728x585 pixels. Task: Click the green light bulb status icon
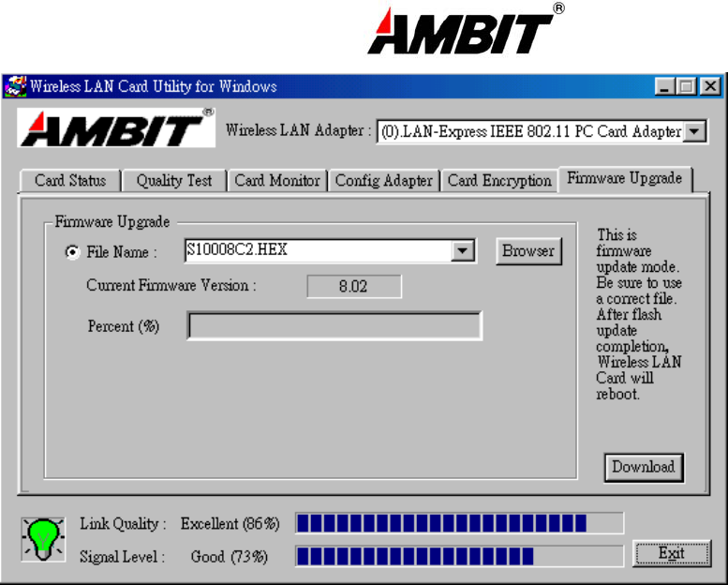pyautogui.click(x=43, y=539)
